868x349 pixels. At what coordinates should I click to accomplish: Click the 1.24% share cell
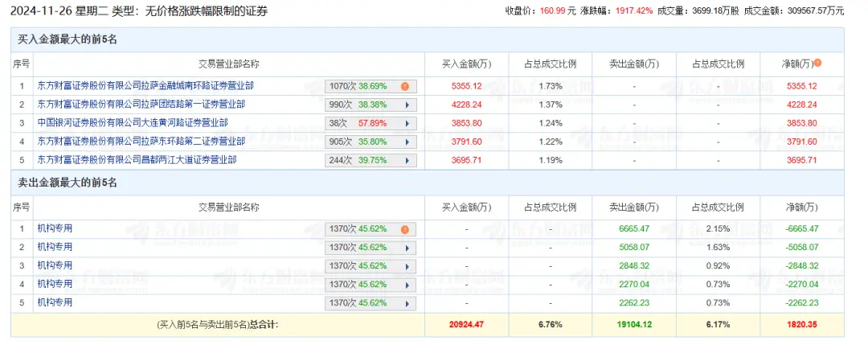pyautogui.click(x=551, y=123)
